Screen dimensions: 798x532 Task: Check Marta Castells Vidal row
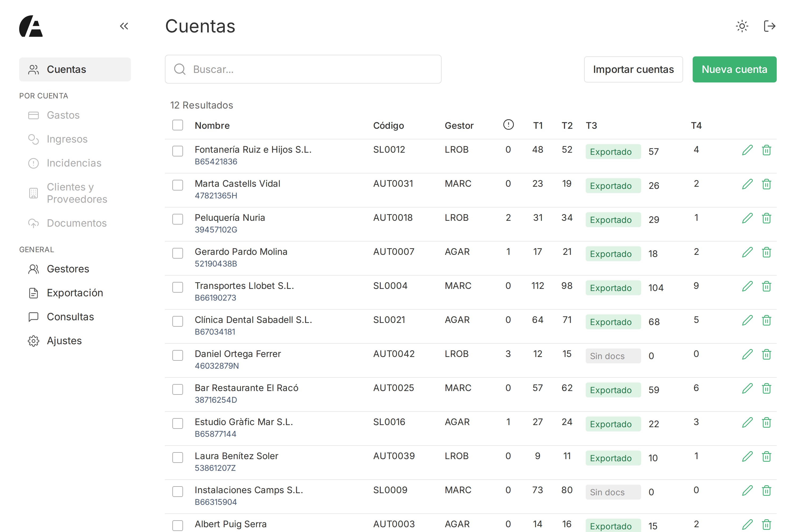[x=177, y=185]
